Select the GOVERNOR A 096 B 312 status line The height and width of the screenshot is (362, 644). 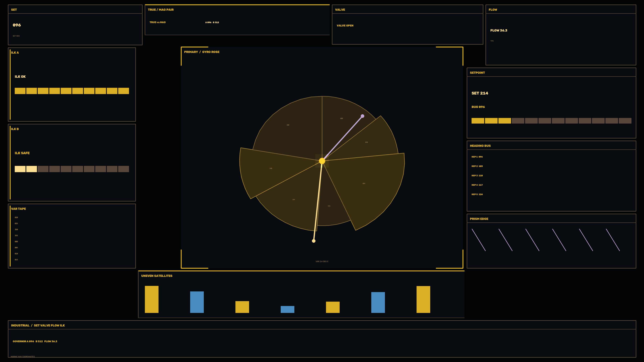35,342
